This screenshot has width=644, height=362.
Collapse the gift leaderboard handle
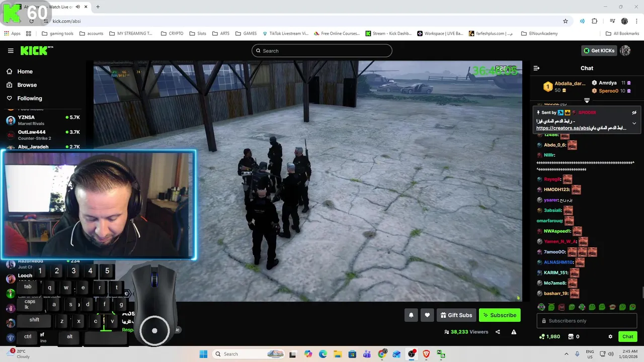(587, 101)
